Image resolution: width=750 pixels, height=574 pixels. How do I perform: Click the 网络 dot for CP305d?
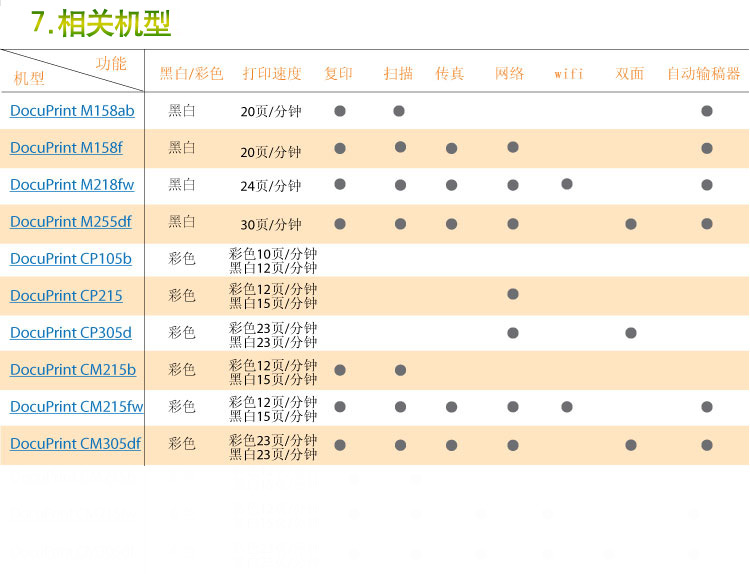pyautogui.click(x=513, y=332)
